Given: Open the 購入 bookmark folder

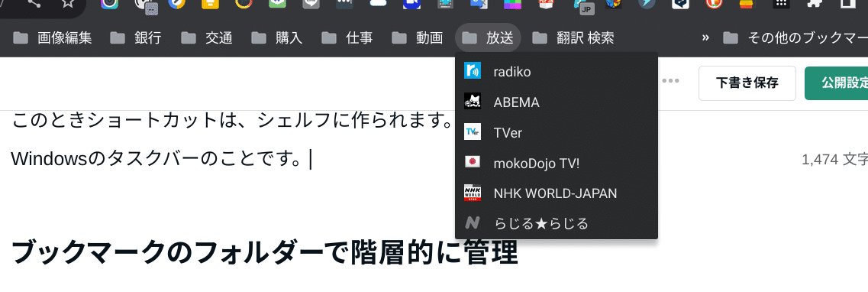Looking at the screenshot, I should click(276, 37).
